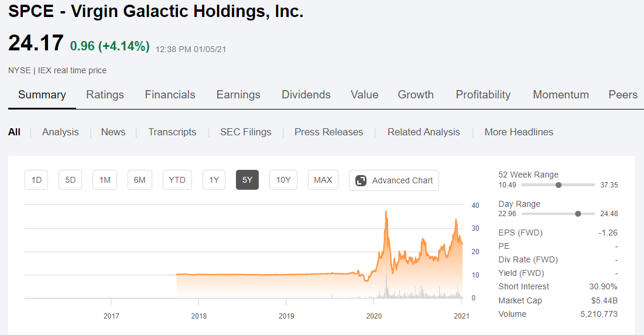Select the 1D chart range
The height and width of the screenshot is (335, 644).
36,180
